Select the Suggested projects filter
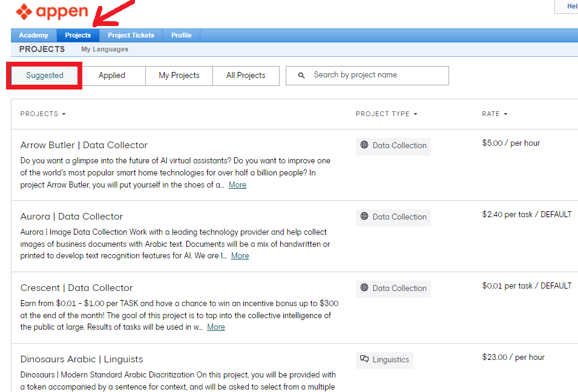The height and width of the screenshot is (392, 578). tap(45, 76)
